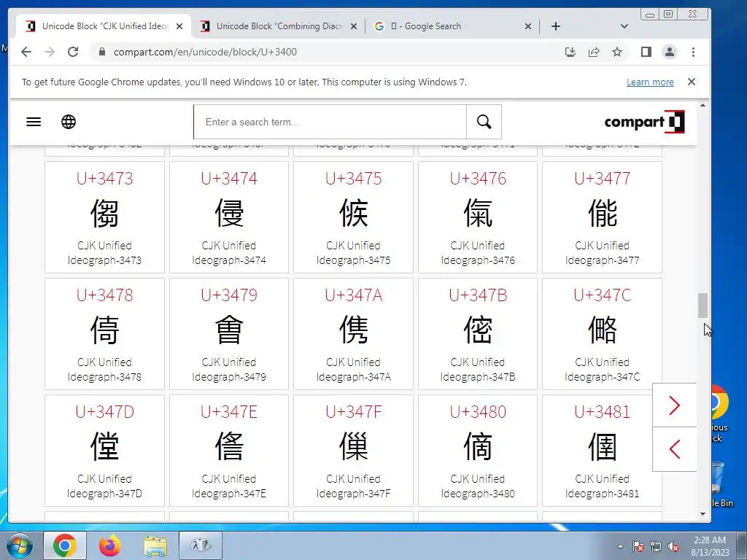The width and height of the screenshot is (747, 560).
Task: Launch Firefox from the taskbar
Action: 110,545
